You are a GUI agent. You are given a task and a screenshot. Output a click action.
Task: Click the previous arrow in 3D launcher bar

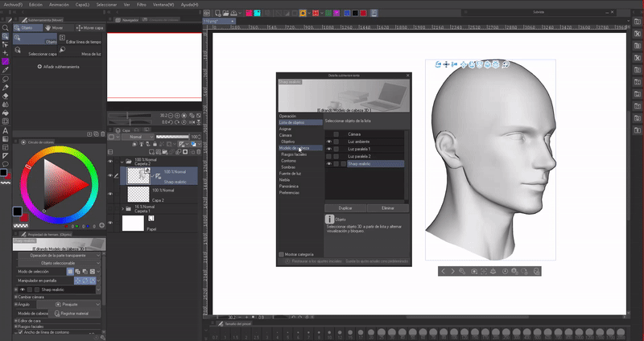pyautogui.click(x=443, y=272)
